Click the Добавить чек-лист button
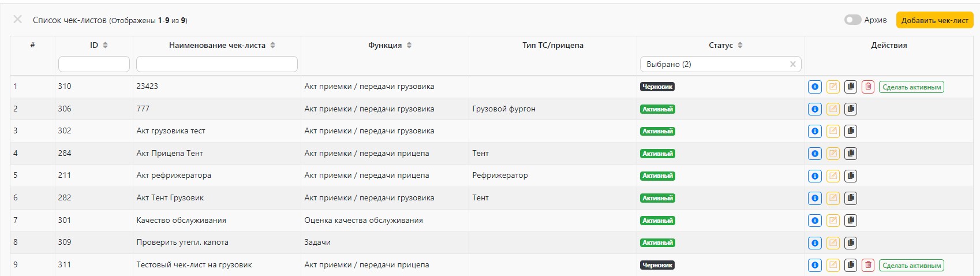This screenshot has width=980, height=276. coord(934,20)
